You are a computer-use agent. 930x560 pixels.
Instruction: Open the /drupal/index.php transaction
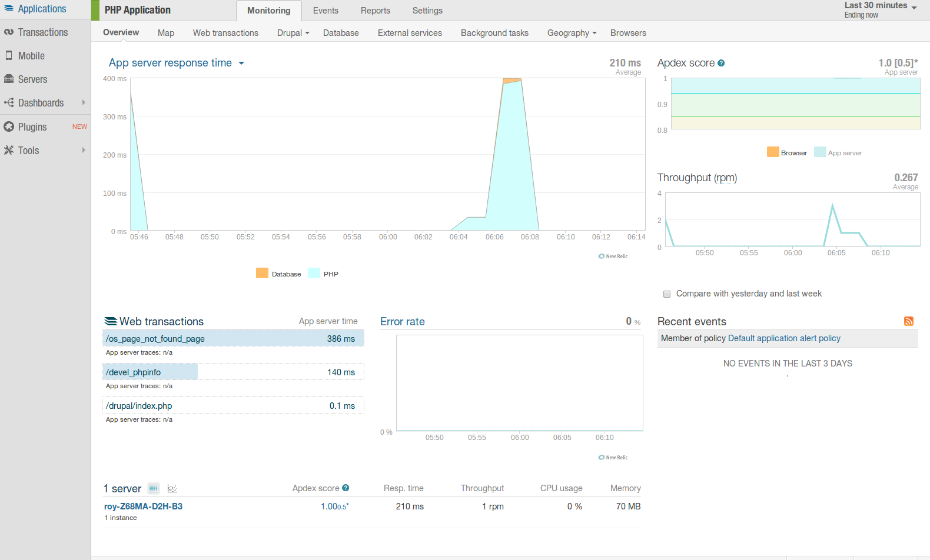(x=233, y=405)
